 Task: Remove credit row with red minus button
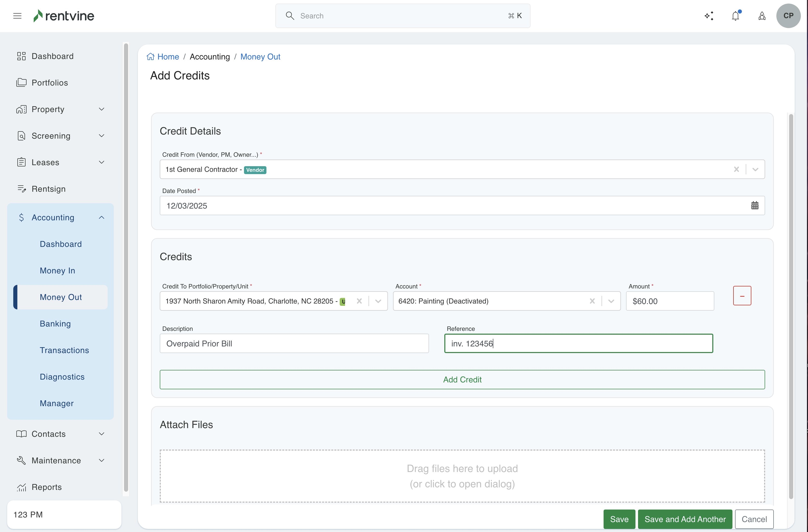(742, 296)
